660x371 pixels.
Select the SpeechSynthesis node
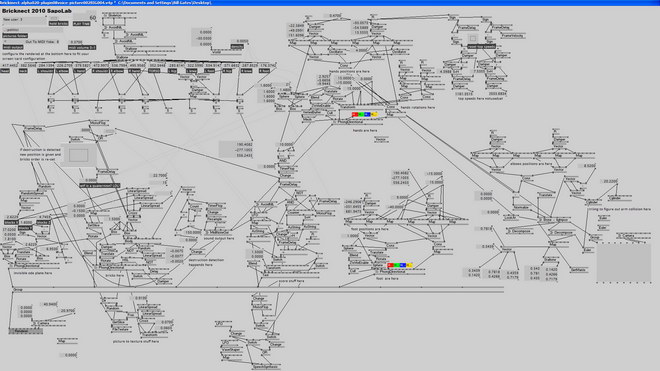click(x=266, y=366)
